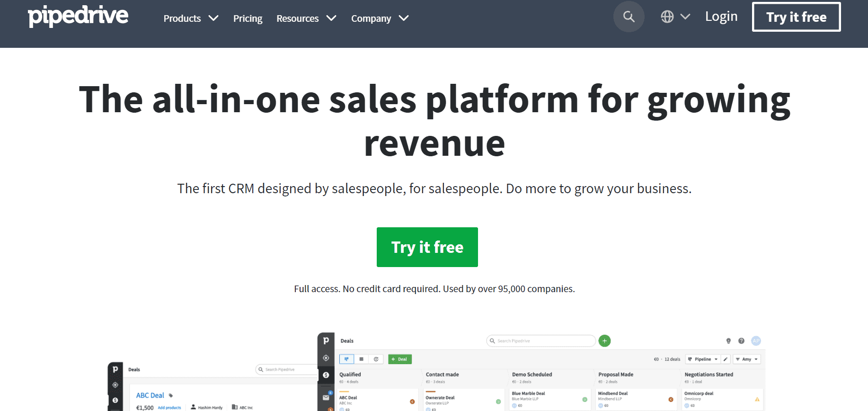Click the pencil edit pipeline icon
The image size is (868, 411).
tap(726, 359)
